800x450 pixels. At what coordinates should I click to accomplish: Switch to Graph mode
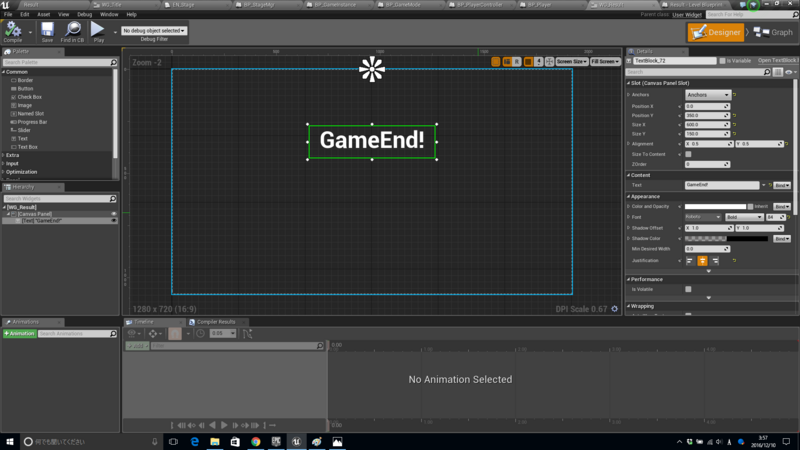773,32
